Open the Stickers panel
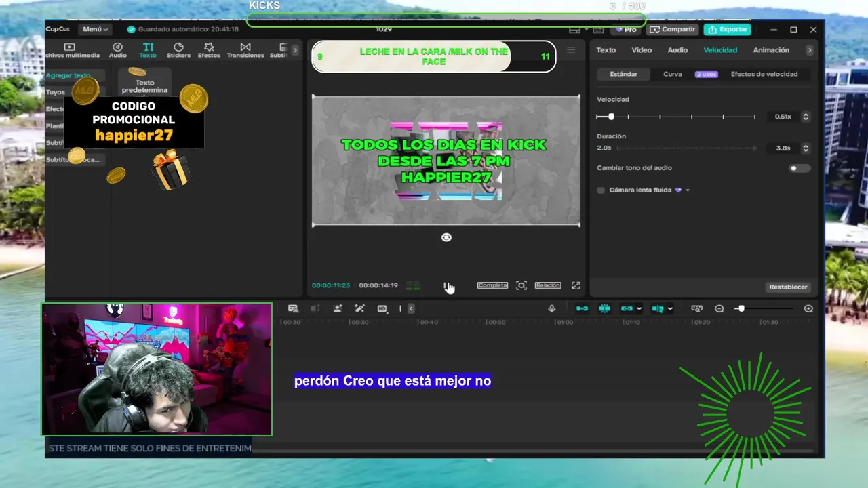Viewport: 868px width, 488px height. (178, 50)
